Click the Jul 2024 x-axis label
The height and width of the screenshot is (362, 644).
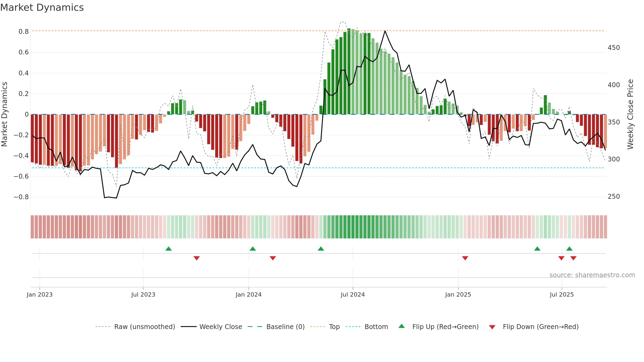coord(353,294)
